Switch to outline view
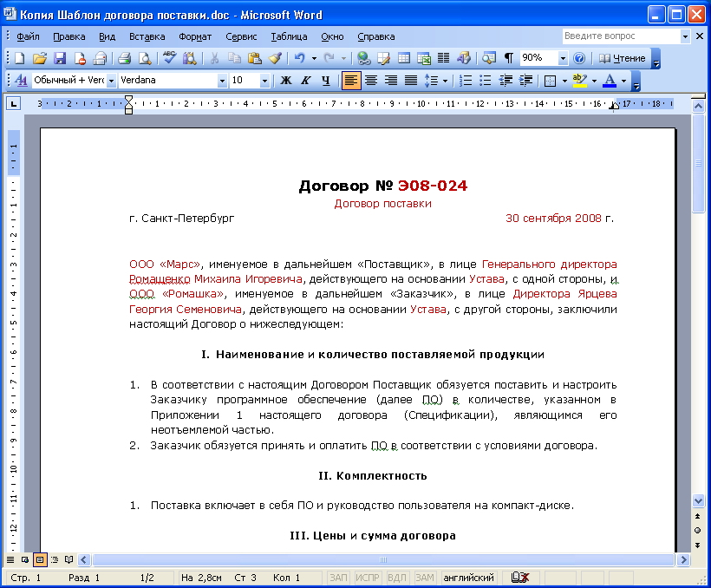This screenshot has height=588, width=711. (55, 559)
